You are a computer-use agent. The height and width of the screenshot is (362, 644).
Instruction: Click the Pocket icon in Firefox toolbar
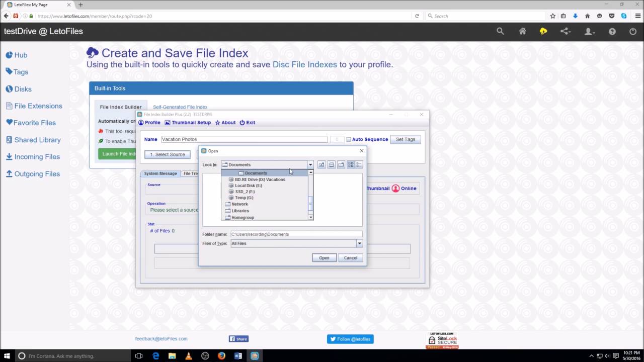612,16
